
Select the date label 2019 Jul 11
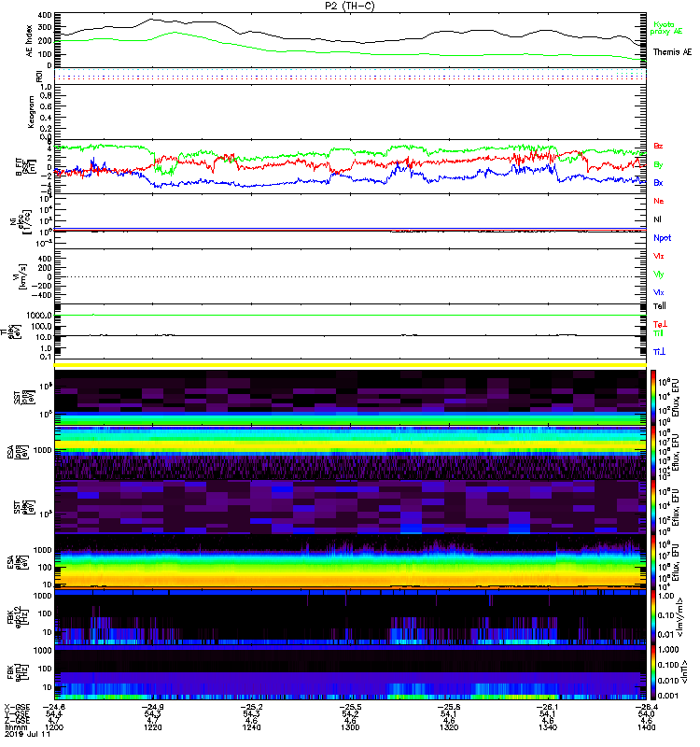click(x=27, y=734)
